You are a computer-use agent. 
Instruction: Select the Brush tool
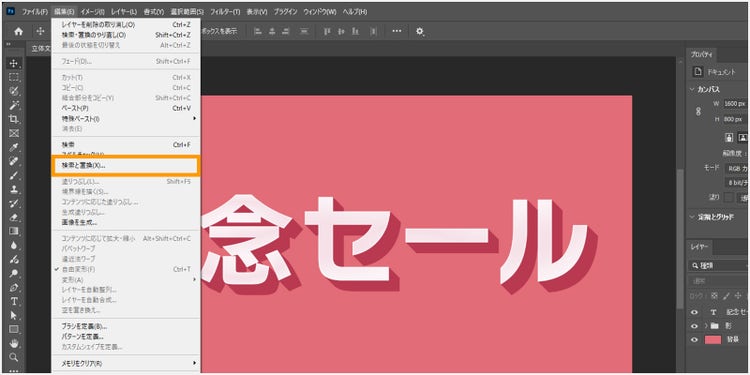(x=14, y=175)
